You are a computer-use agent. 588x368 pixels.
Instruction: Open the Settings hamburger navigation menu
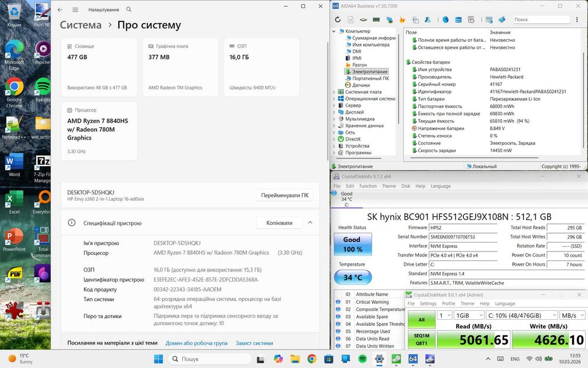75,10
